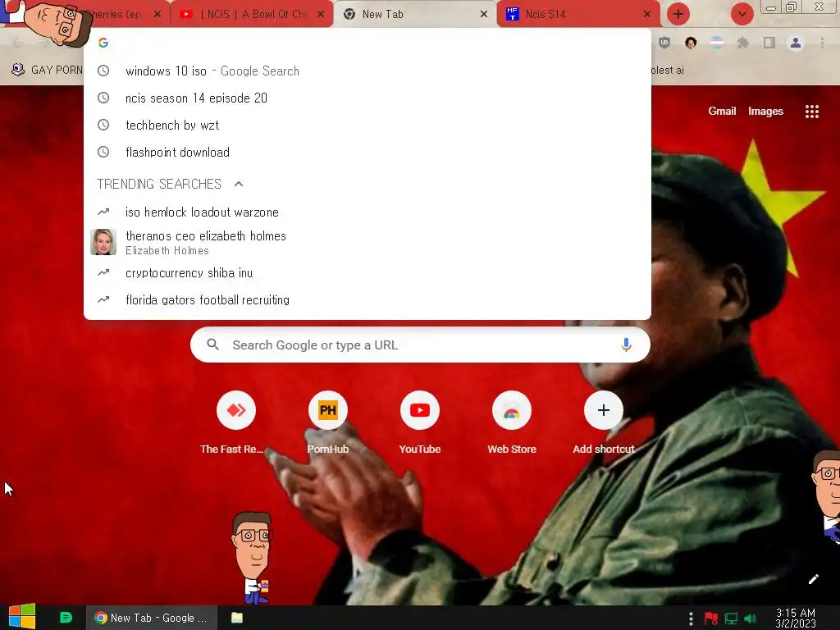This screenshot has height=630, width=840.
Task: Select florida gators football recruiting suggestion
Action: coord(367,300)
